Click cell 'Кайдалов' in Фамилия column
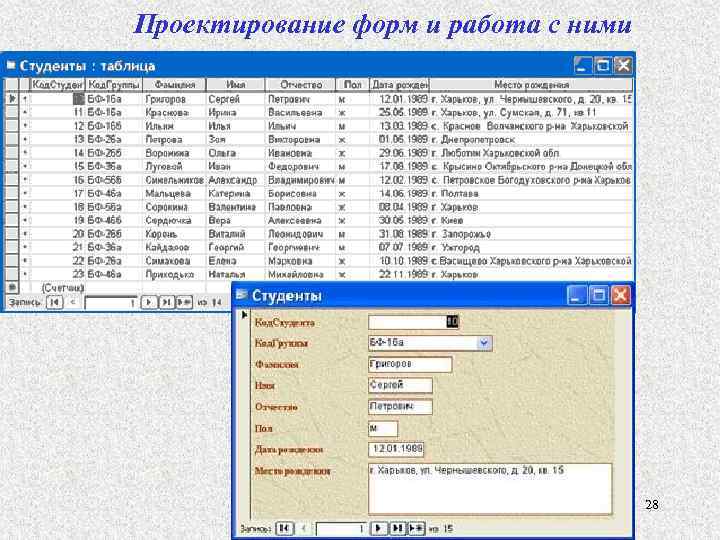Viewport: 720px width, 540px height. pyautogui.click(x=174, y=247)
